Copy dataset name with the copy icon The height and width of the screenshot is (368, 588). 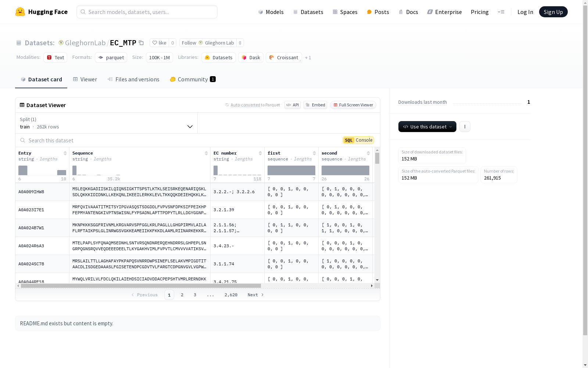click(x=141, y=43)
